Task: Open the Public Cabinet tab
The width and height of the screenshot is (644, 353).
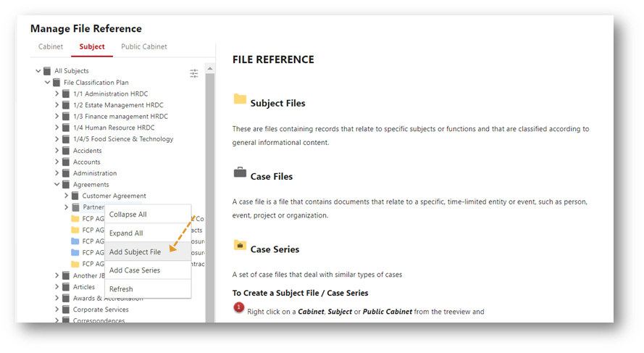Action: (x=144, y=47)
